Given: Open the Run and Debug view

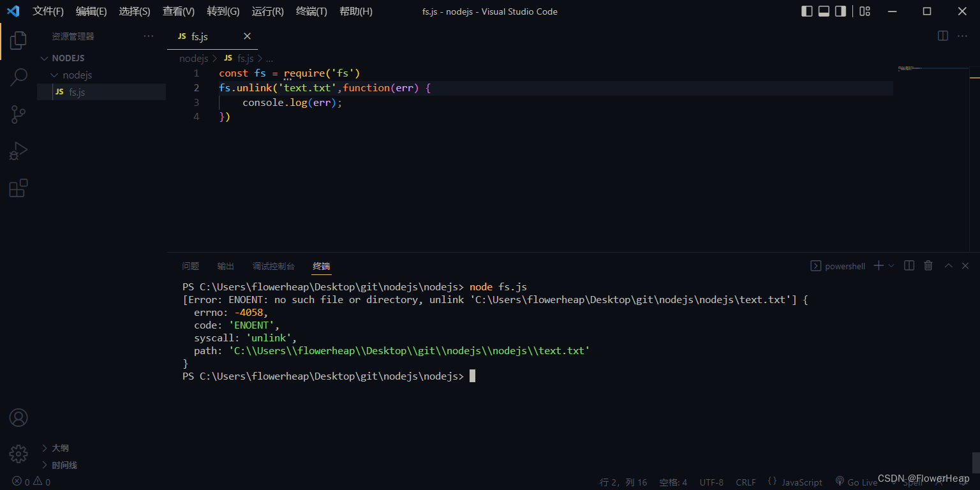Looking at the screenshot, I should click(19, 152).
